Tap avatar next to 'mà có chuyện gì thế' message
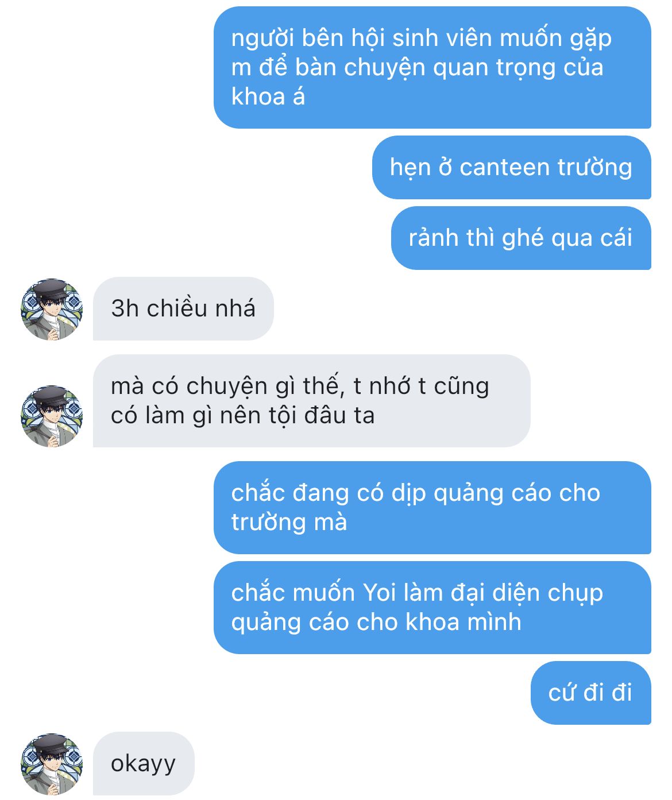Image resolution: width=672 pixels, height=800 pixels. [x=52, y=416]
